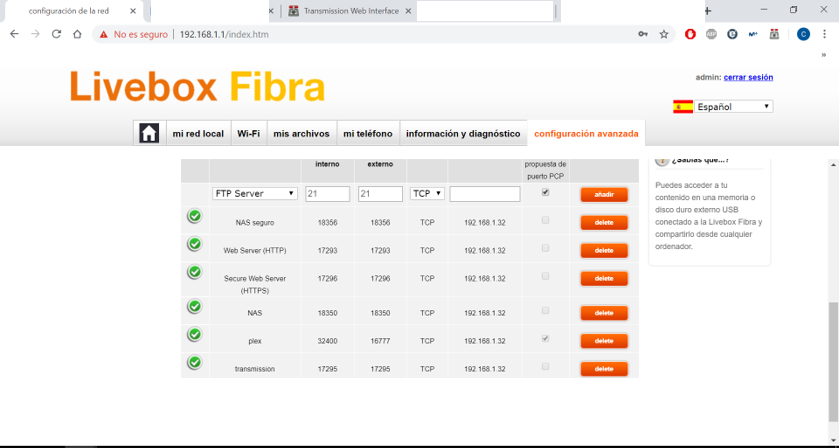Click the empty device IP input field
Screen dimensions: 839x448
click(x=485, y=194)
